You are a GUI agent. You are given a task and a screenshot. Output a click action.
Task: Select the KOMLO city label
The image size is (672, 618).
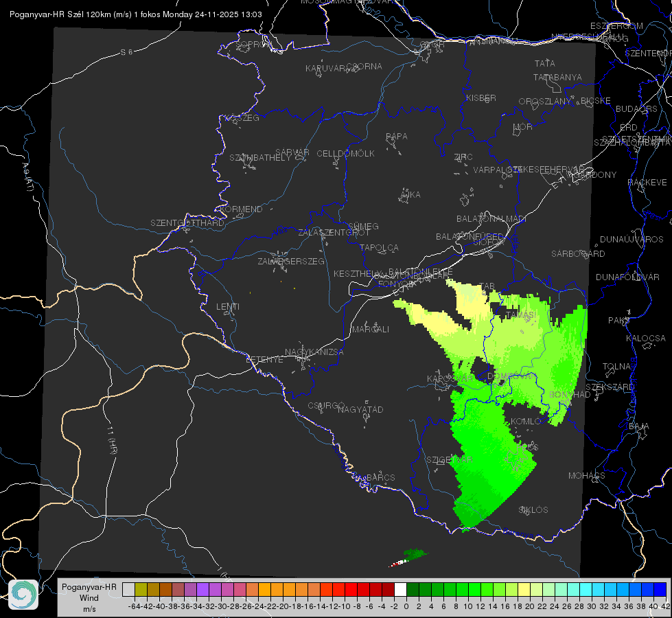pyautogui.click(x=526, y=422)
